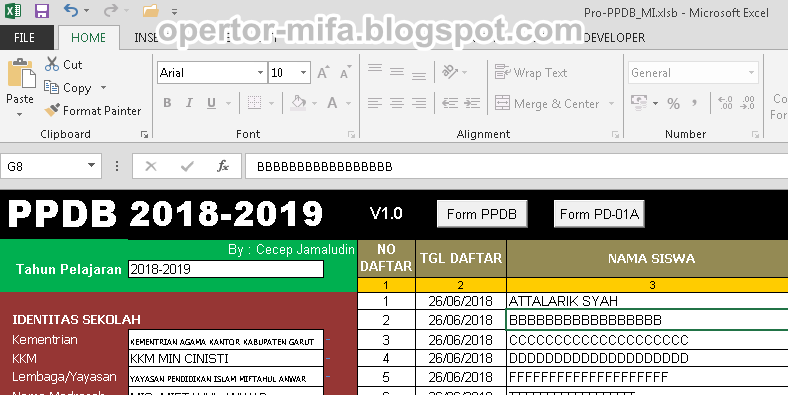Click Increase Indent icon
This screenshot has height=395, width=788.
(x=472, y=104)
